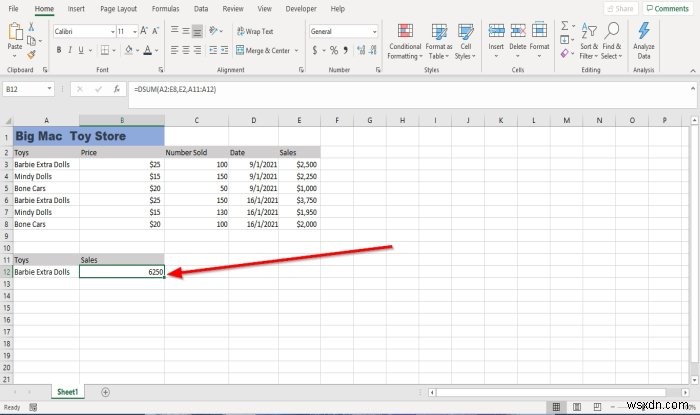This screenshot has height=415, width=700.
Task: Add a new sheet with the plus button
Action: (105, 392)
